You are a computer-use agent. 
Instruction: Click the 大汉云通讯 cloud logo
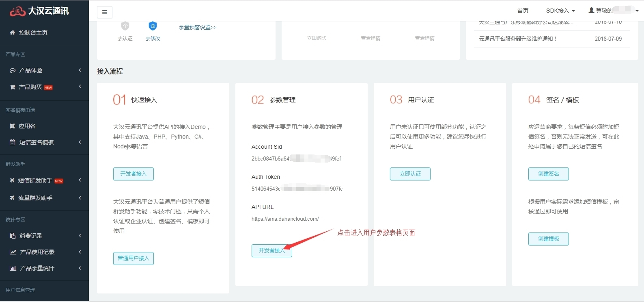pos(17,11)
